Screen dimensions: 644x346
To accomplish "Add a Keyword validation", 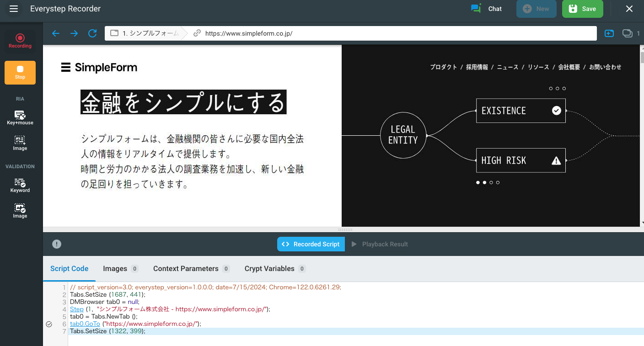I will [20, 185].
